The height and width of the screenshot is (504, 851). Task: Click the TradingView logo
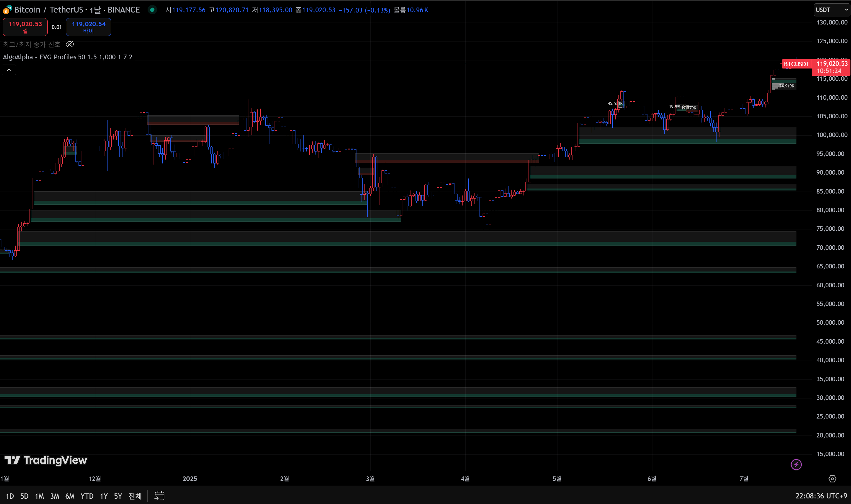(46, 460)
